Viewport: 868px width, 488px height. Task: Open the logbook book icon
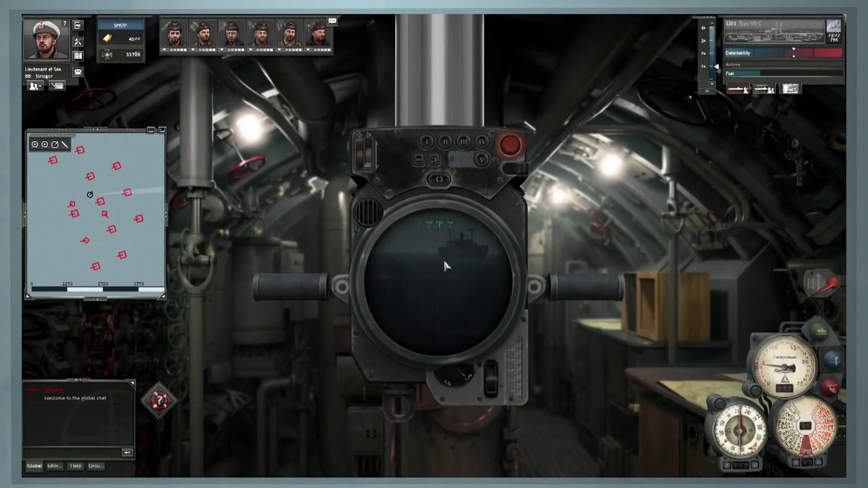[x=78, y=56]
